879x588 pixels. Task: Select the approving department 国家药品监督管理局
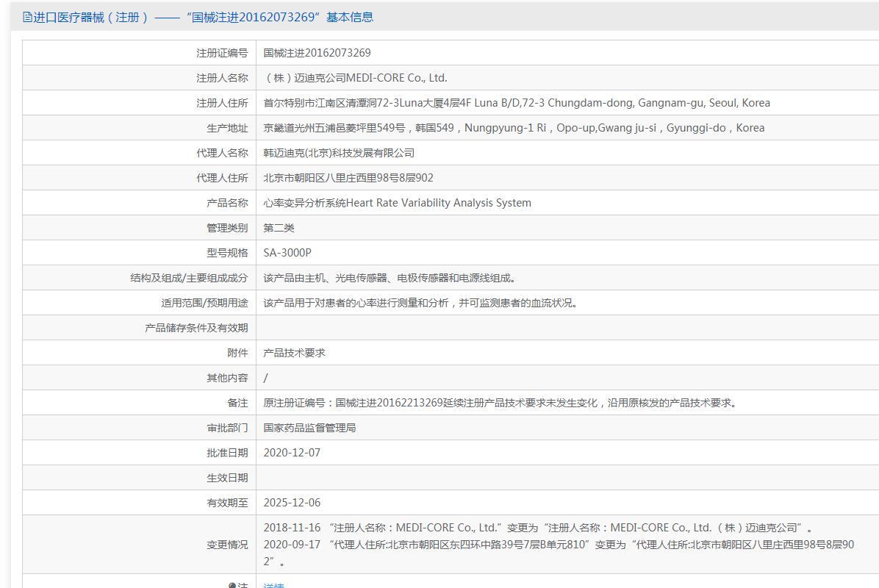[309, 428]
